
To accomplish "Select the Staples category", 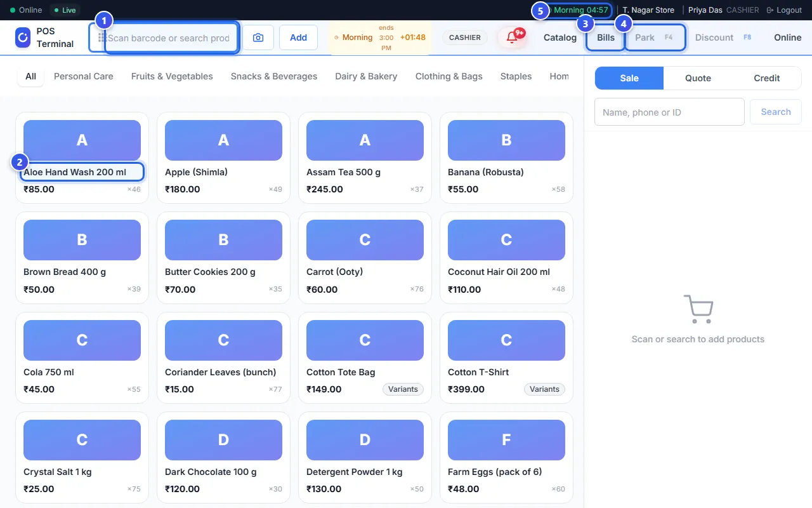I will point(516,76).
